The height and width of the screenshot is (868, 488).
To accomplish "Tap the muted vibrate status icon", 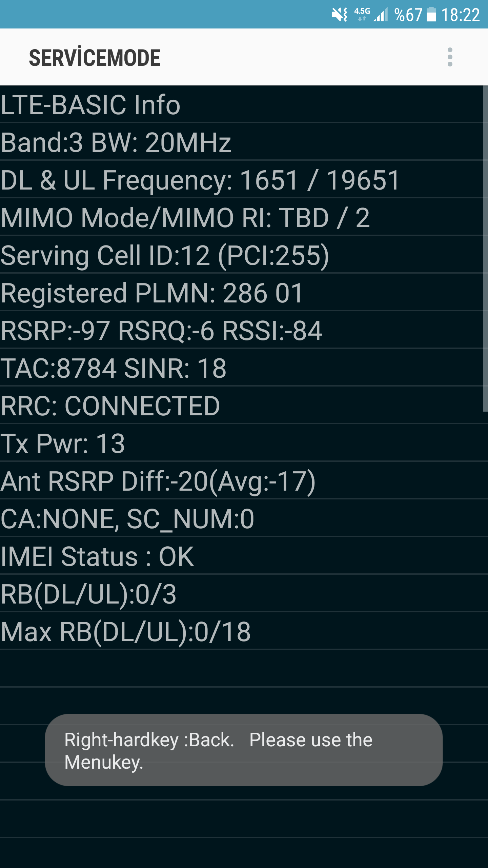I will pos(339,15).
